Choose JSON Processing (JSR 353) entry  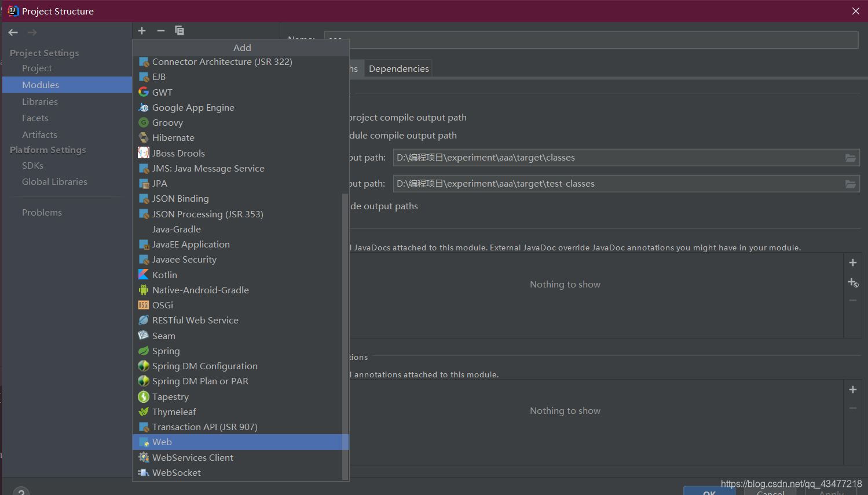[x=238, y=214]
